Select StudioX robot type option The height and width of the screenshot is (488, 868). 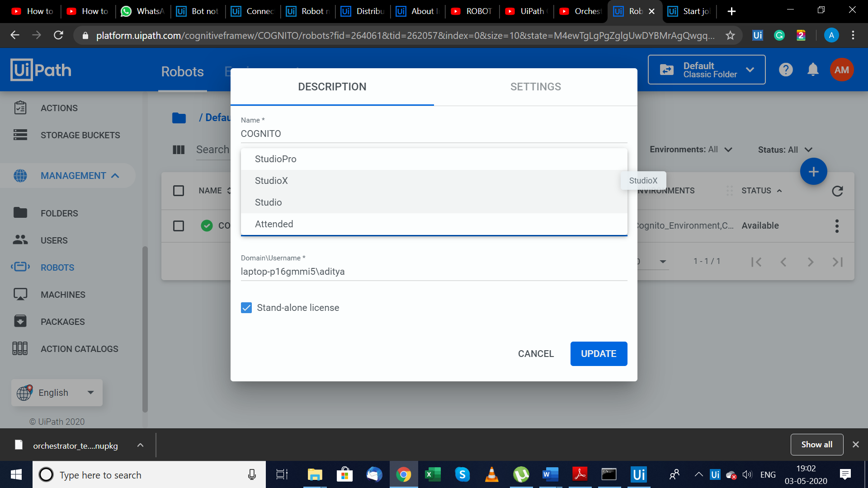pyautogui.click(x=434, y=181)
